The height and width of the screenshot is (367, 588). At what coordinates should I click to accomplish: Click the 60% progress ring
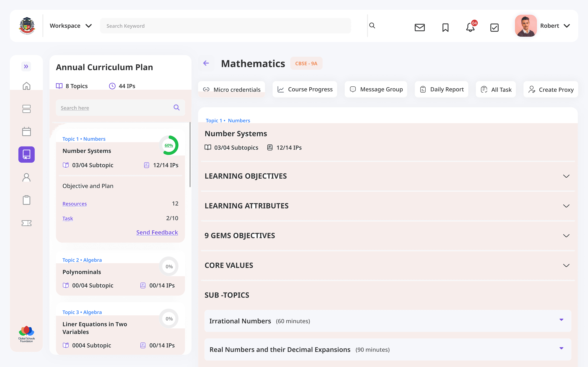pyautogui.click(x=169, y=145)
